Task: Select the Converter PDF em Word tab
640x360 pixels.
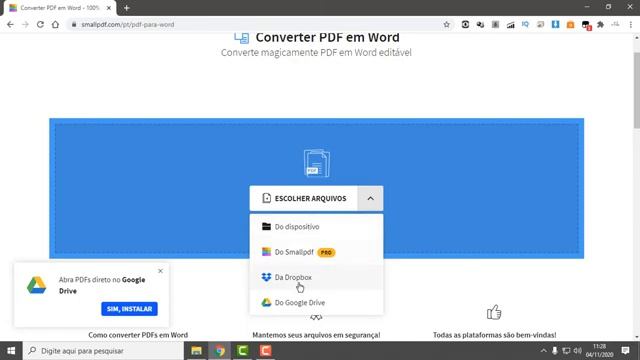Action: tap(60, 8)
